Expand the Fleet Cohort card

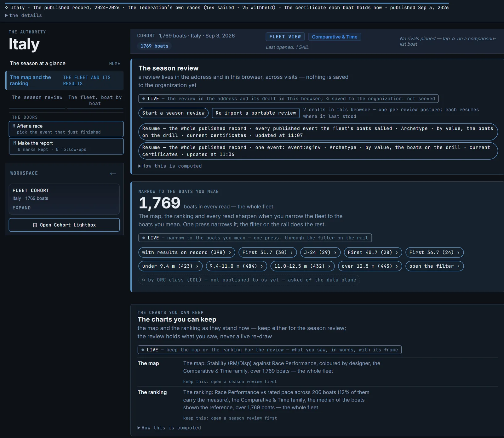tap(21, 208)
